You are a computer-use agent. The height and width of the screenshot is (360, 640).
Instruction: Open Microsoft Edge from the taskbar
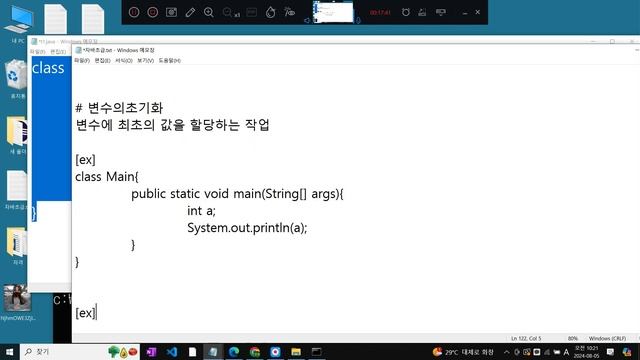[x=234, y=352]
